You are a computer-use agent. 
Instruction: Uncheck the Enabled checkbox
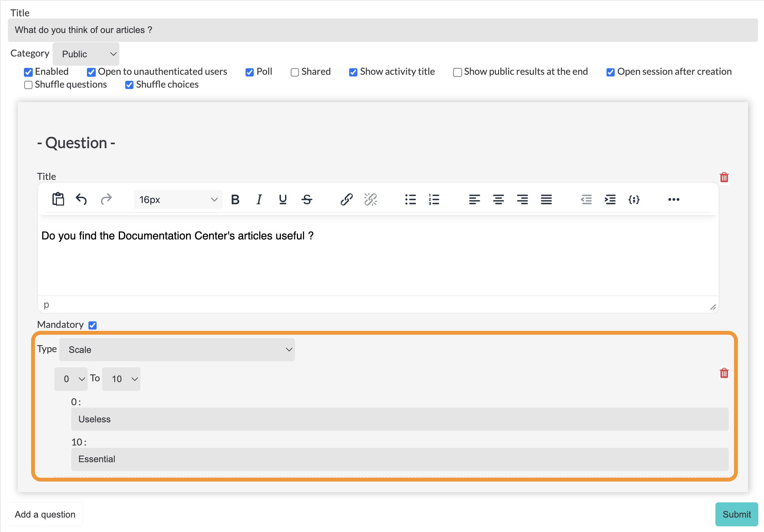(28, 72)
